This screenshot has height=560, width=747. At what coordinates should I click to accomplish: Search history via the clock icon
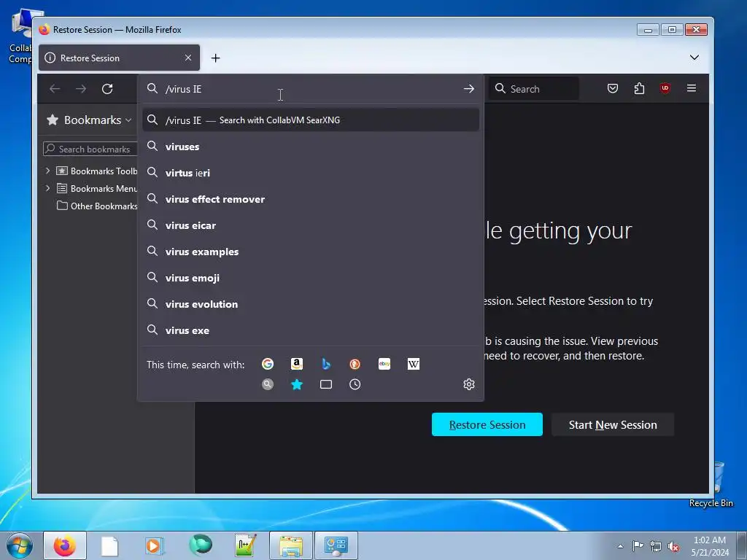tap(355, 384)
